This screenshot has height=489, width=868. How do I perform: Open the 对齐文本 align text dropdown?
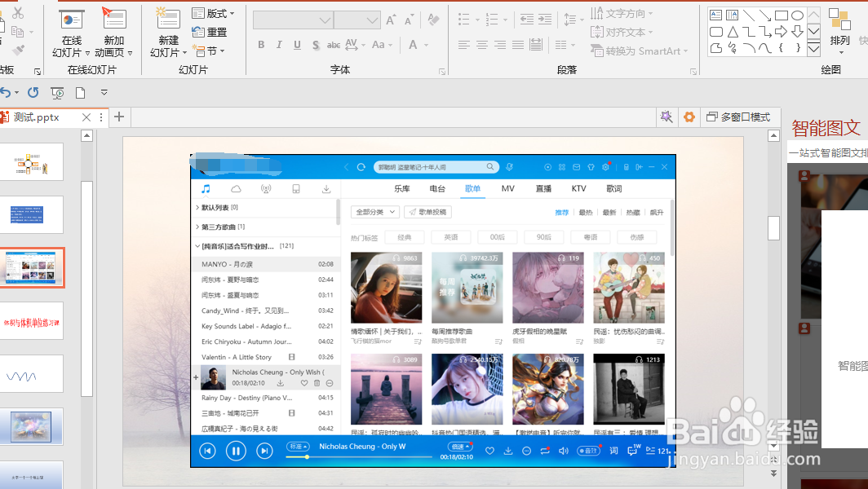coord(622,32)
